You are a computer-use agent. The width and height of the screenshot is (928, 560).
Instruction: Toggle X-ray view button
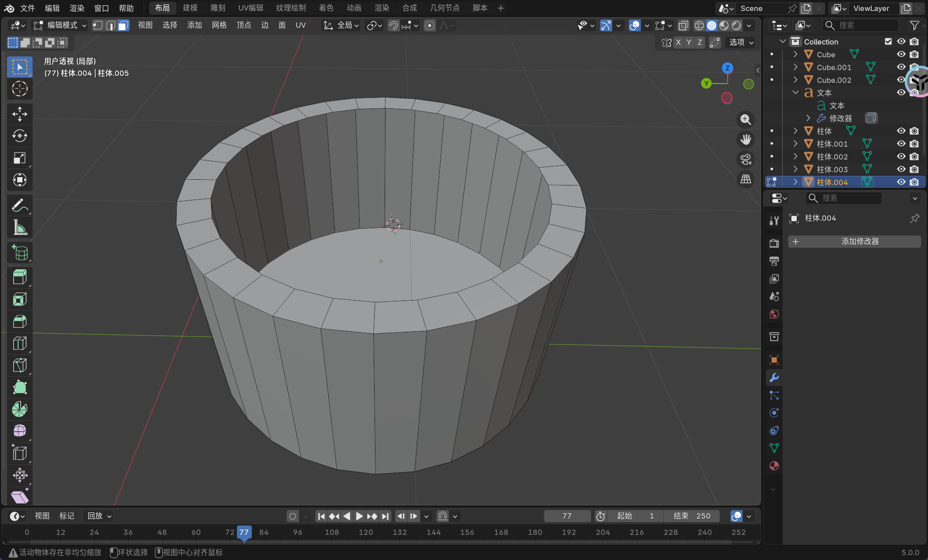coord(683,26)
